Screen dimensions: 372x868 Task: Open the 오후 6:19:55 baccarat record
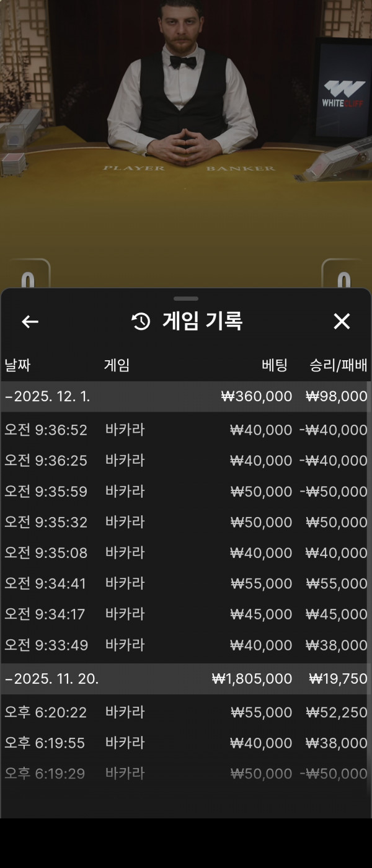186,743
